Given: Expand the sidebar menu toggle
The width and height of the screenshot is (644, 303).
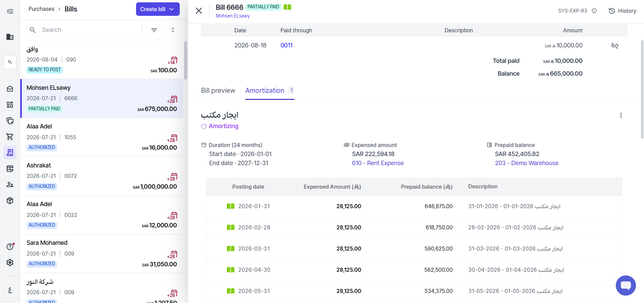Looking at the screenshot, I should point(10,11).
